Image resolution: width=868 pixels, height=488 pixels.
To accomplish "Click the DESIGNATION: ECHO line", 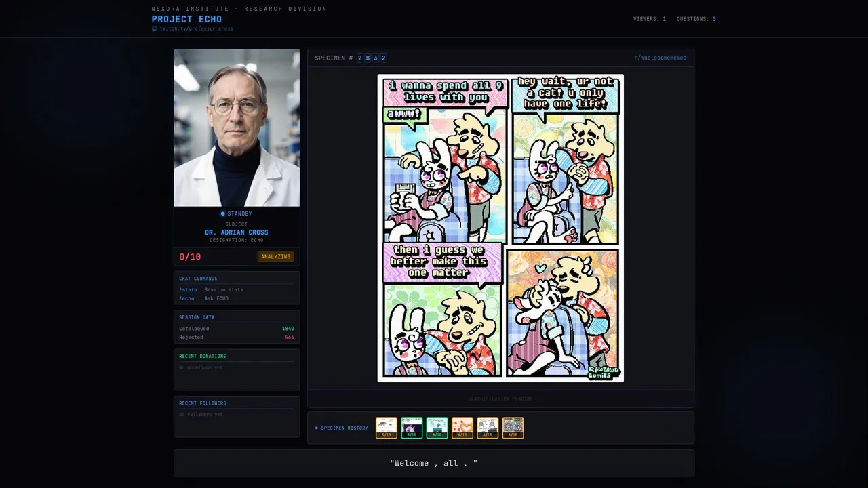I will tap(237, 240).
